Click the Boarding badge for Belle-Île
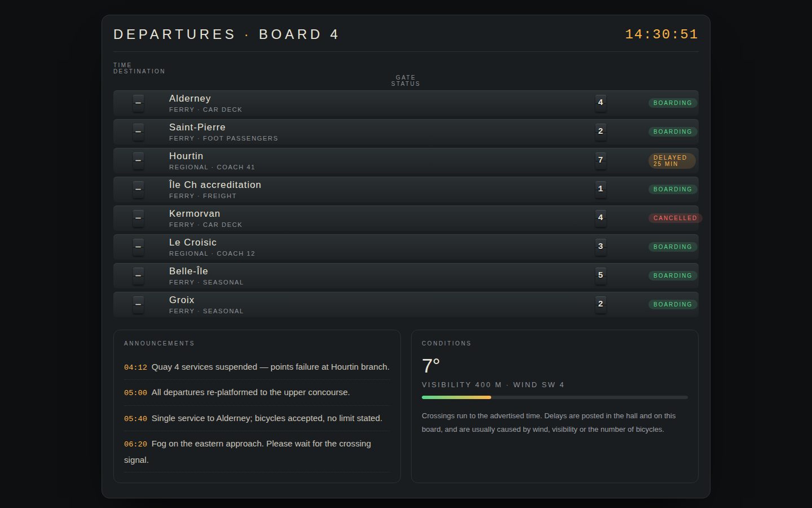The image size is (812, 508). 673,275
